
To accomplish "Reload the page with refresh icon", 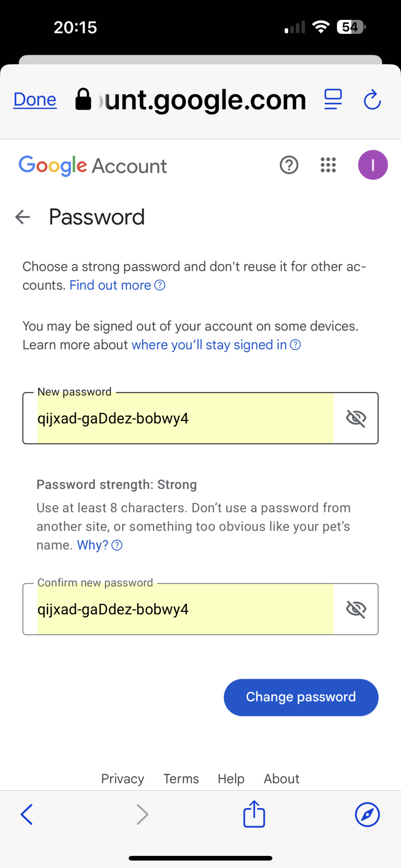I will pyautogui.click(x=372, y=100).
